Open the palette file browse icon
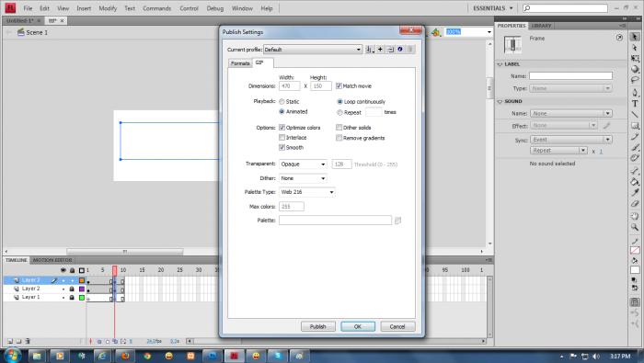The width and height of the screenshot is (644, 363). point(397,221)
